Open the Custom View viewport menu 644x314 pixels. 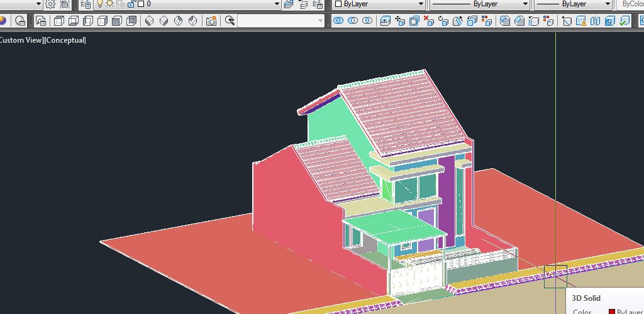point(21,40)
